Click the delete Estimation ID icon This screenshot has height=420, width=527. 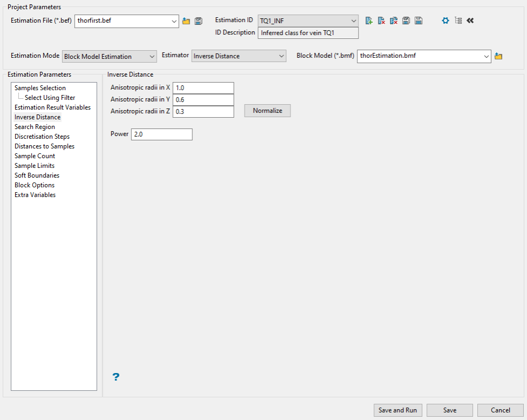[381, 21]
